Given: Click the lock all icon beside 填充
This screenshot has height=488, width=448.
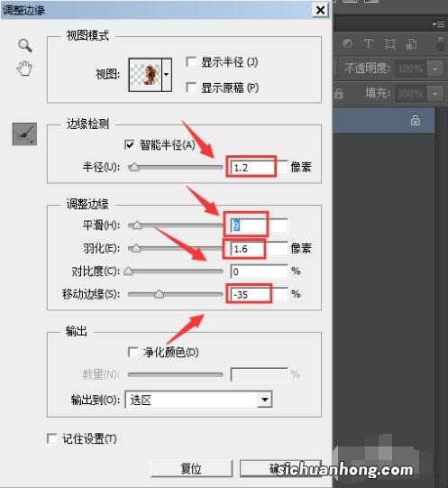Looking at the screenshot, I should (339, 94).
